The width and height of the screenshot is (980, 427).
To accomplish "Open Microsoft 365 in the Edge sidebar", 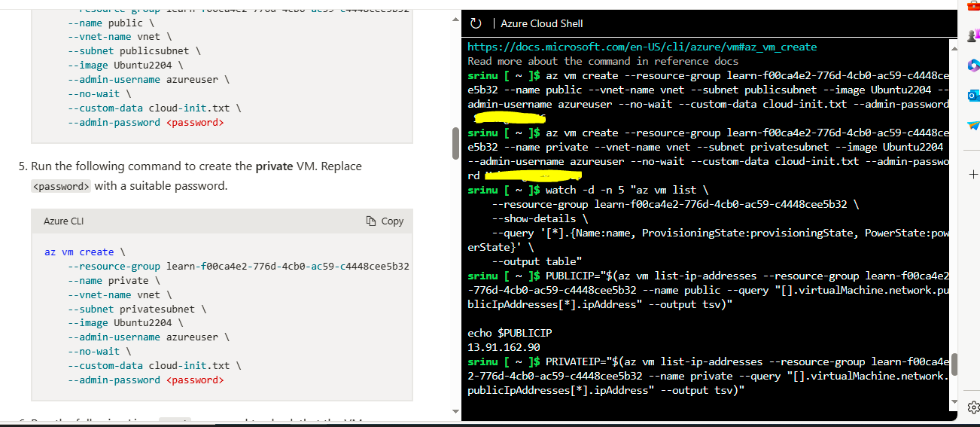I will (972, 65).
